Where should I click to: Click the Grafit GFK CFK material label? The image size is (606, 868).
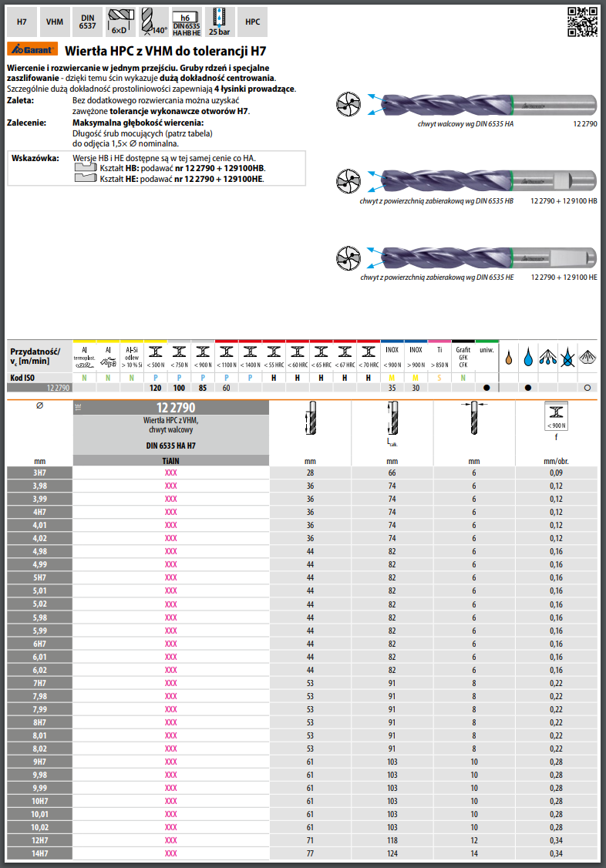click(x=463, y=356)
